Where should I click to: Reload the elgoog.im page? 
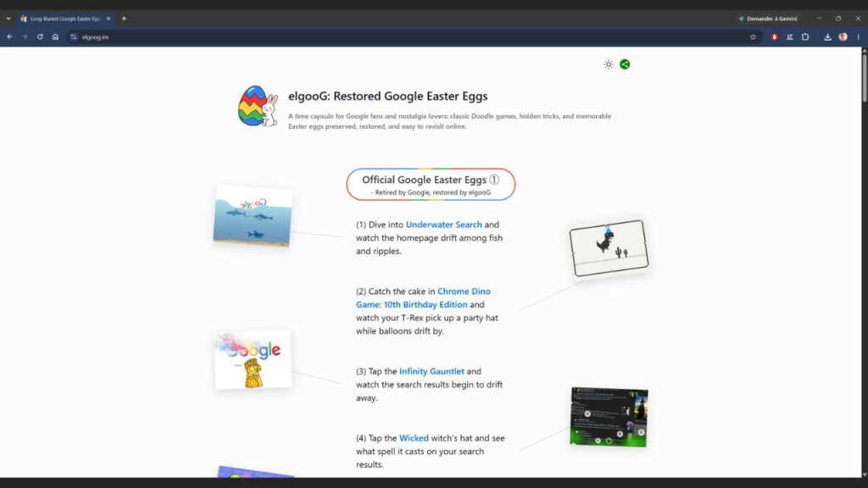(x=40, y=36)
